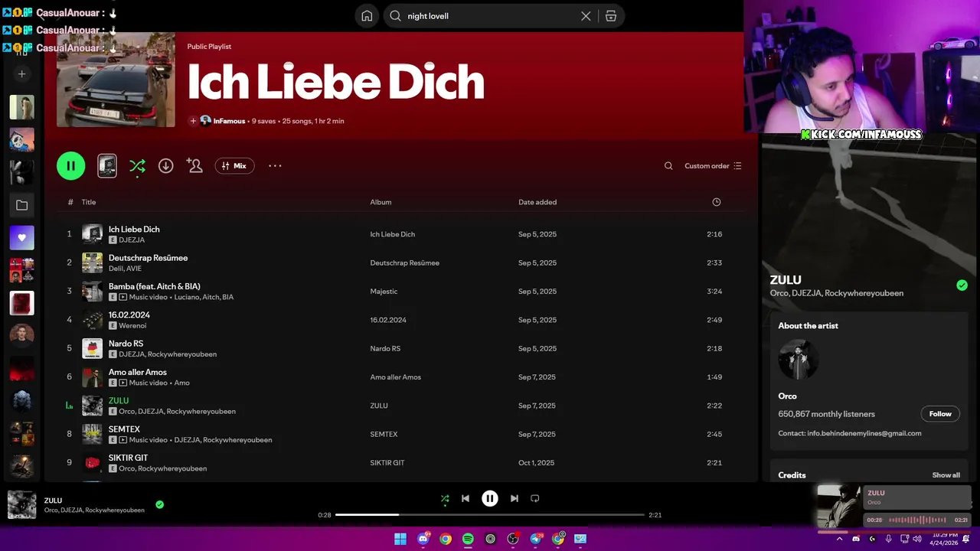Open Music video for Amo aller Amos
The image size is (980, 551).
point(143,383)
